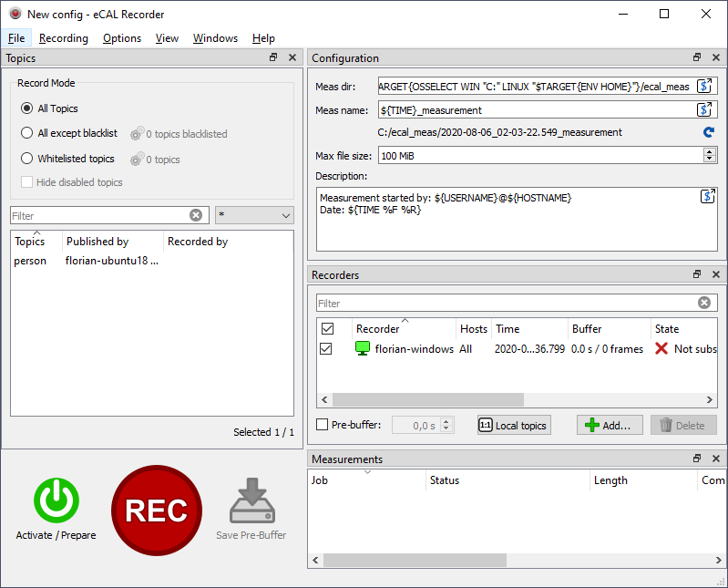Close the Measurements panel
The height and width of the screenshot is (588, 728).
(716, 459)
